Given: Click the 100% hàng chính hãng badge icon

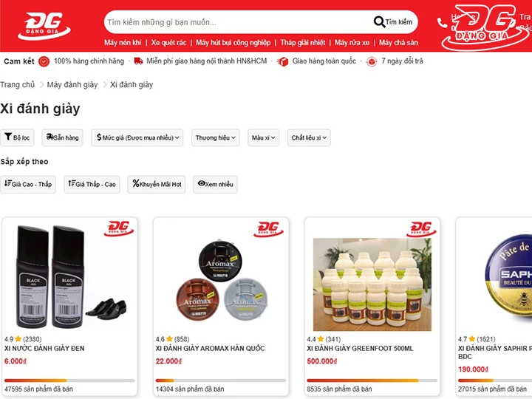Looking at the screenshot, I should pyautogui.click(x=44, y=61).
